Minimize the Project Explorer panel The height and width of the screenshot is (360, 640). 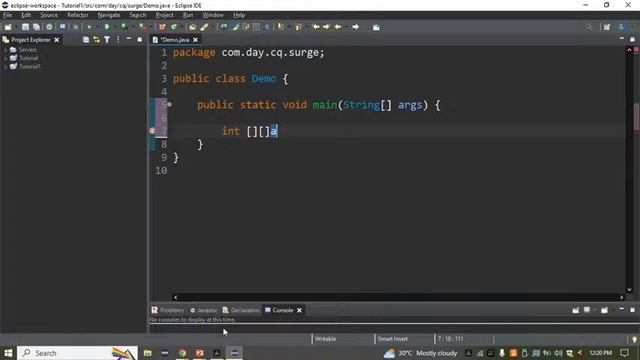coord(129,39)
